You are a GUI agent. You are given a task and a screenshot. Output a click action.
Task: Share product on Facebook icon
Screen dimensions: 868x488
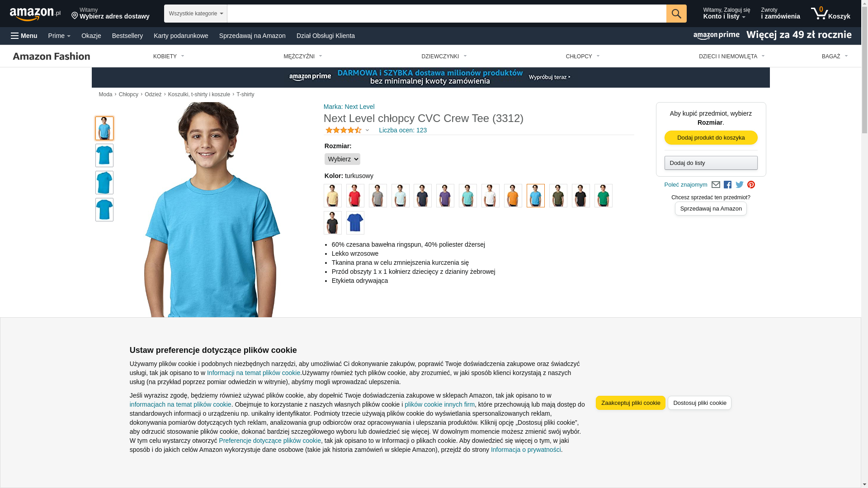click(727, 185)
